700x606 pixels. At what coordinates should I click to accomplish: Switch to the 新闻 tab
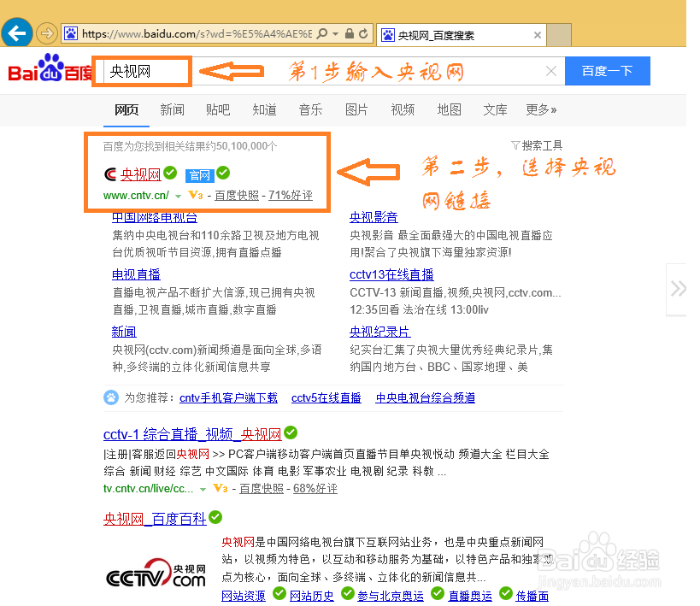[x=173, y=110]
